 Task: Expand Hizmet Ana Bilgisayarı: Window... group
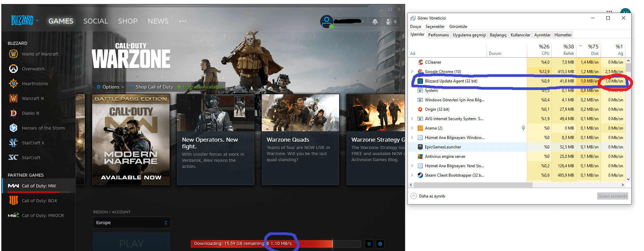[412, 138]
